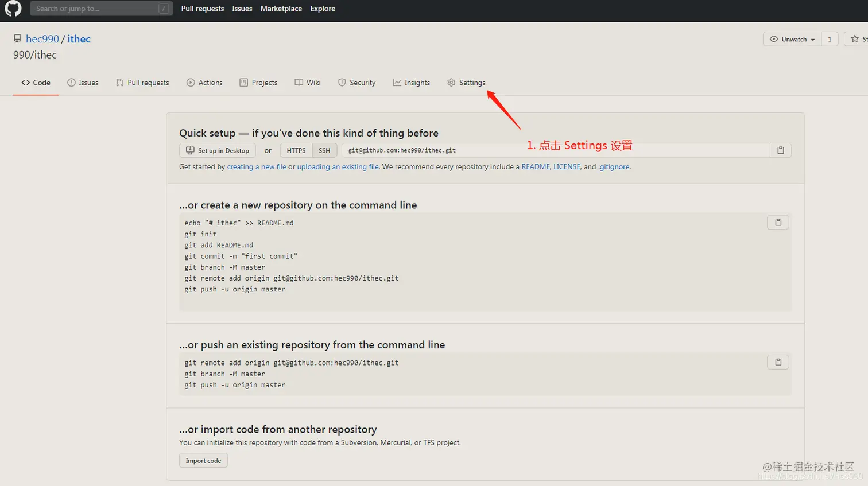
Task: Switch to the Projects tab
Action: 258,83
